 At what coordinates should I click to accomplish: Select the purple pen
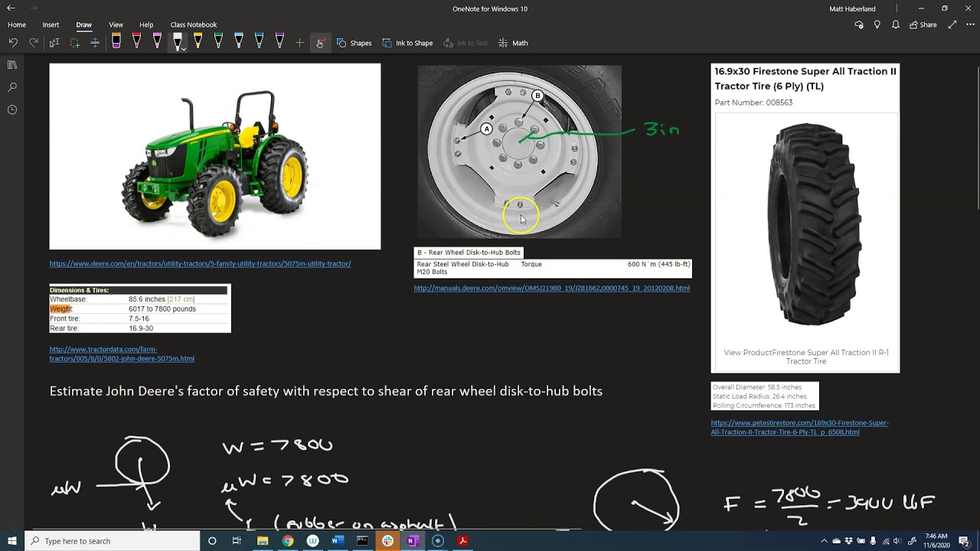click(x=279, y=42)
